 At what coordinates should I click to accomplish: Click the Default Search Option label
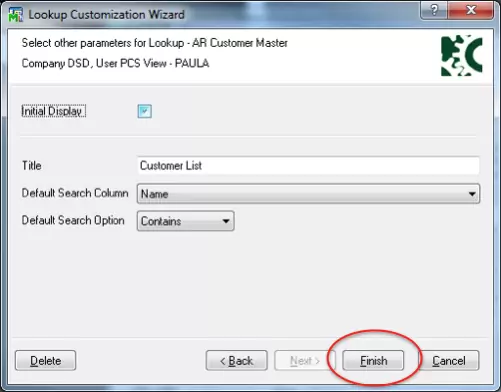(x=73, y=221)
